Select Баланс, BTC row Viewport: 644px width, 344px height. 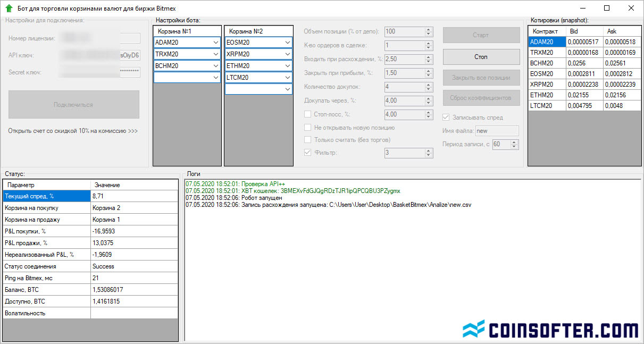pyautogui.click(x=90, y=290)
